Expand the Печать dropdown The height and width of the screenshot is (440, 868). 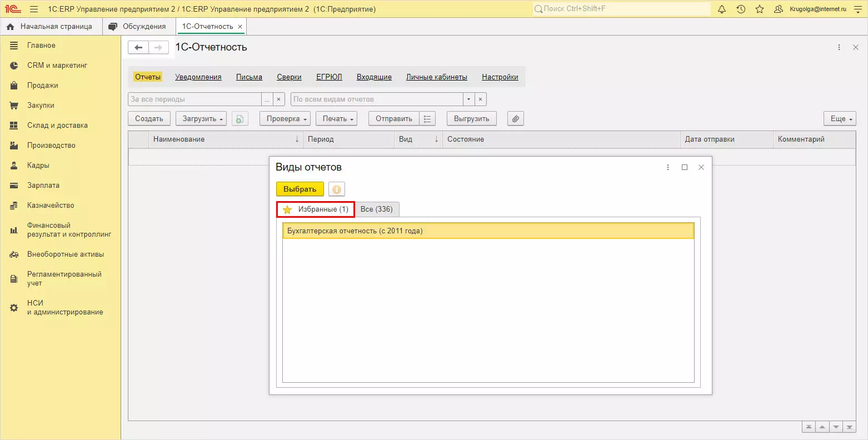point(336,119)
